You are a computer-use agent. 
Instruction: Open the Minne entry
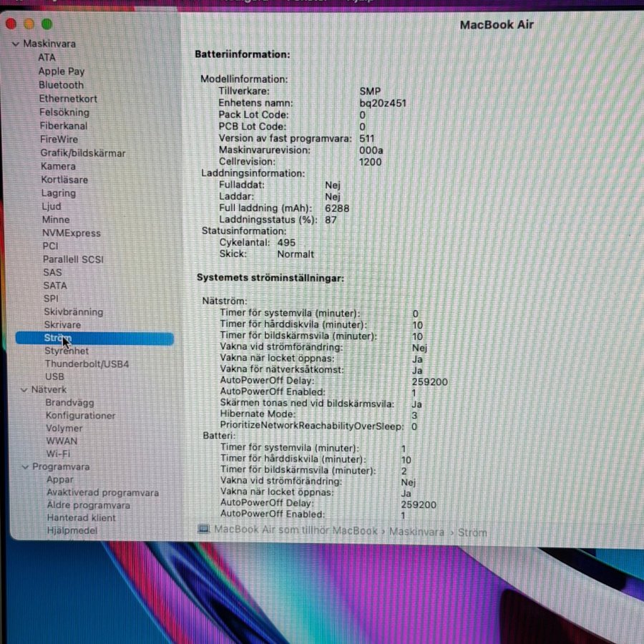pyautogui.click(x=56, y=220)
